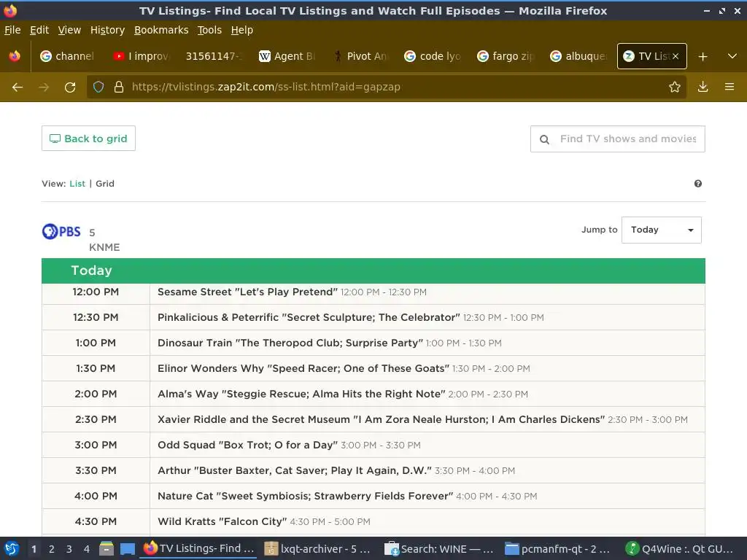747x560 pixels.
Task: Switch to the YouTube 'I improv' tab
Action: pos(141,56)
